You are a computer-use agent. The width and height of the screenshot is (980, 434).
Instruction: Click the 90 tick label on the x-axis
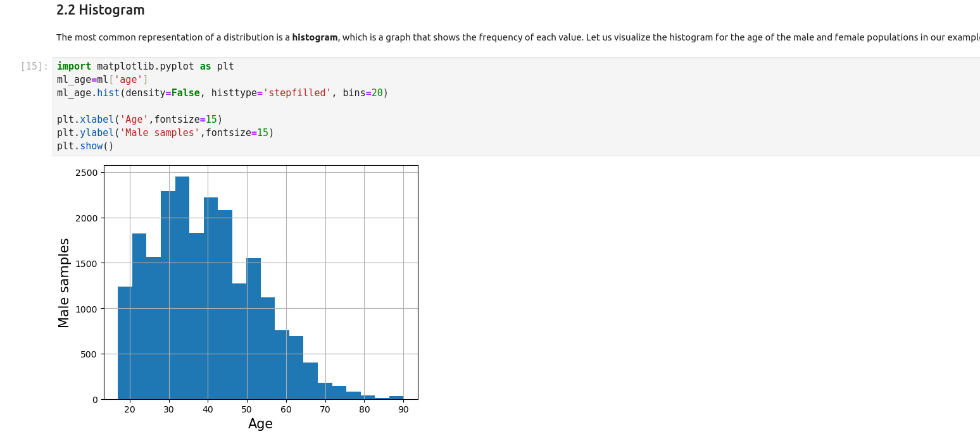tap(403, 410)
